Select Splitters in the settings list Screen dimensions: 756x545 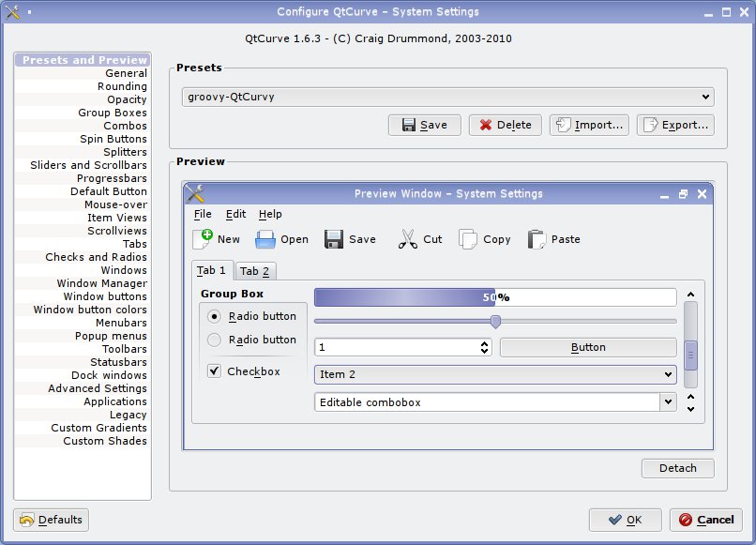tap(83, 152)
